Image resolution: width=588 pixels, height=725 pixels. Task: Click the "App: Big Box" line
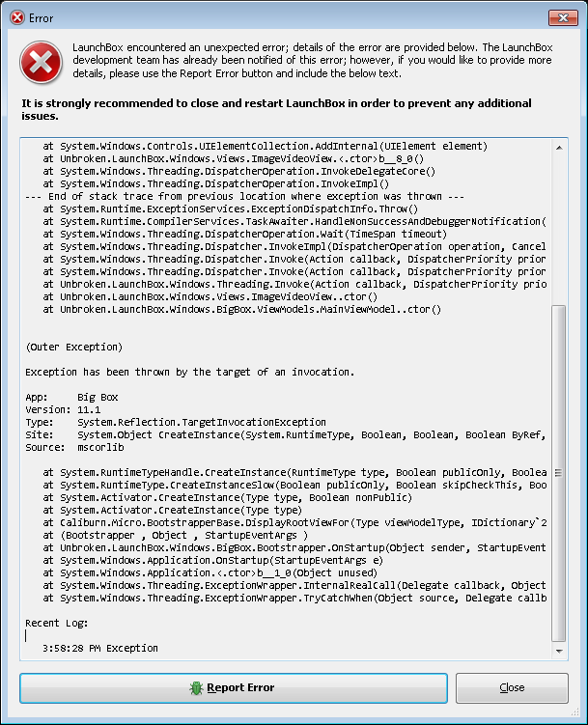71,397
